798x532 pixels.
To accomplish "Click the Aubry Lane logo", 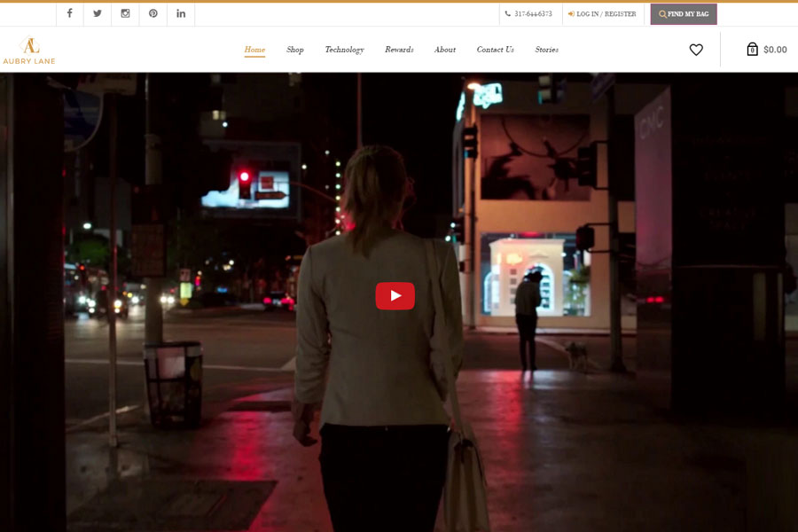I will [29, 51].
